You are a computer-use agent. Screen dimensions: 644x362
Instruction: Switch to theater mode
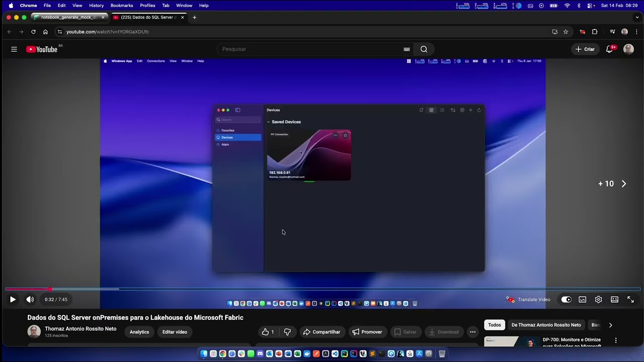(x=614, y=300)
